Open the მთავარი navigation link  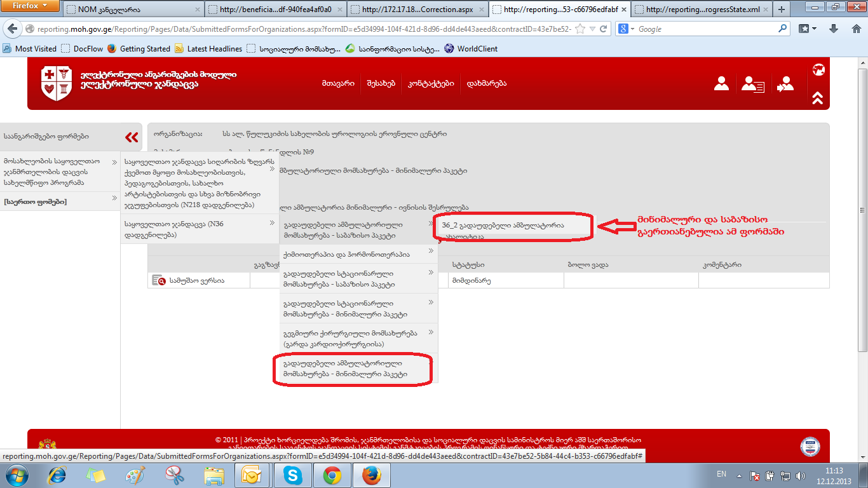tap(338, 84)
